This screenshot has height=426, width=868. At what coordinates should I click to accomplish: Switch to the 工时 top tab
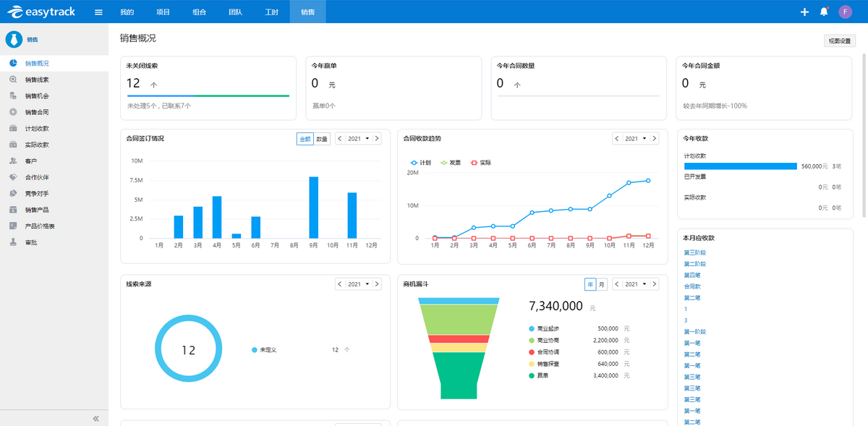(271, 12)
